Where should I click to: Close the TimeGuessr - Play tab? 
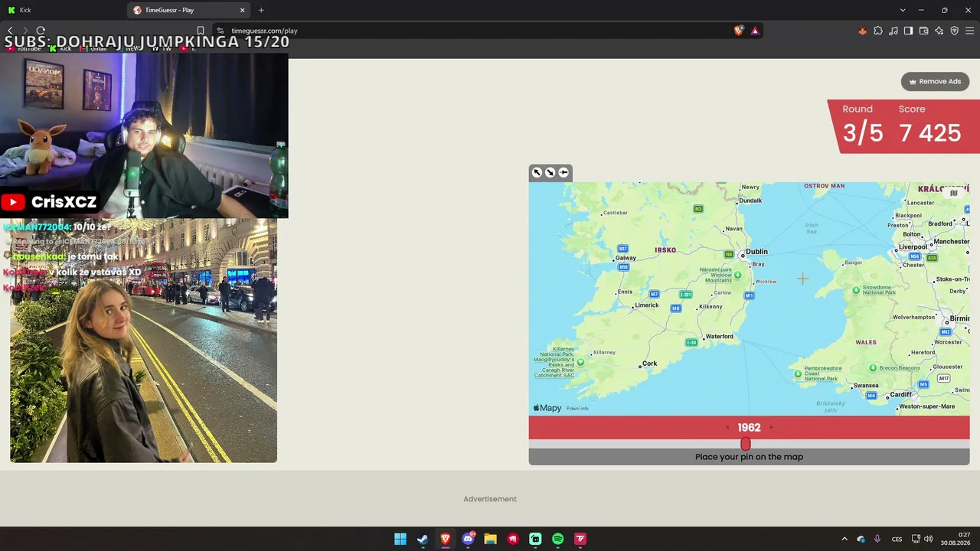(x=243, y=10)
